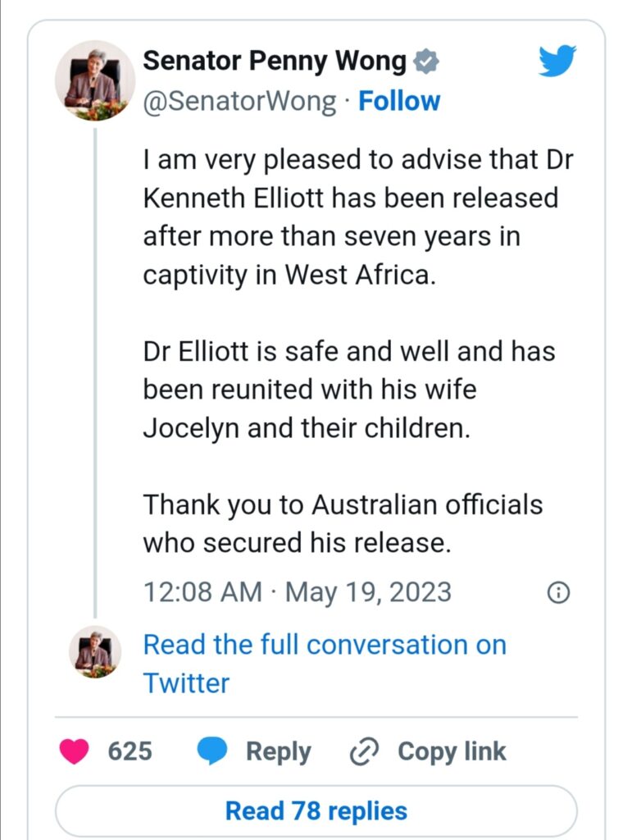Screen dimensions: 632x840
Task: Open the 12:08 AM May 19, 2023 timestamp
Action: 297,592
